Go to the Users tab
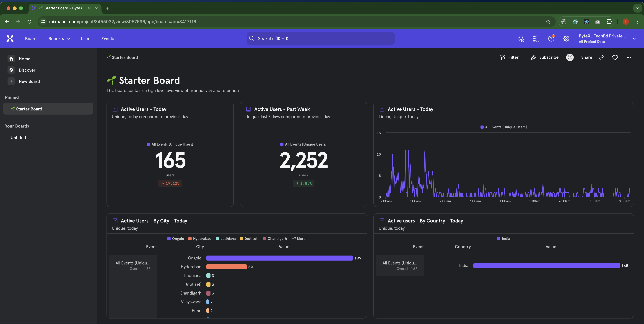644x324 pixels. (86, 39)
